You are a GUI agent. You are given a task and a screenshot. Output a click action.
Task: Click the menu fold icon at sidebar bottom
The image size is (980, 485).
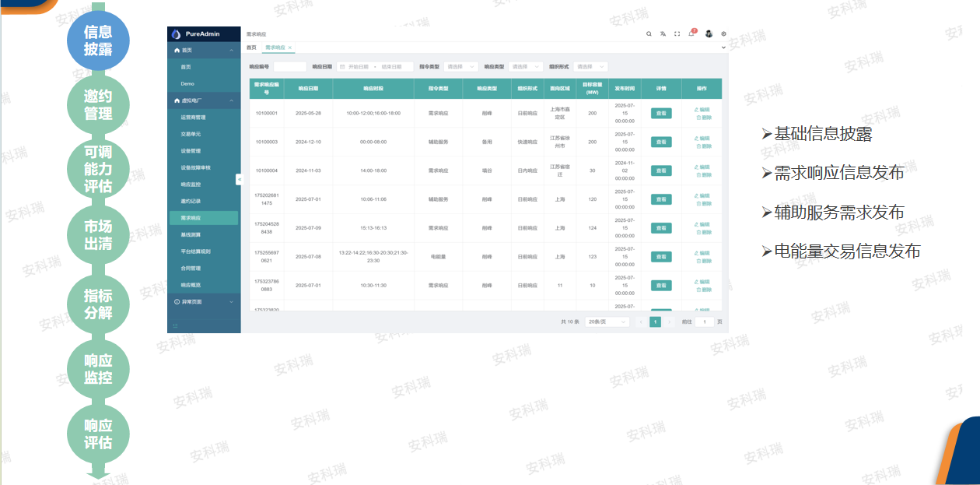coord(175,325)
